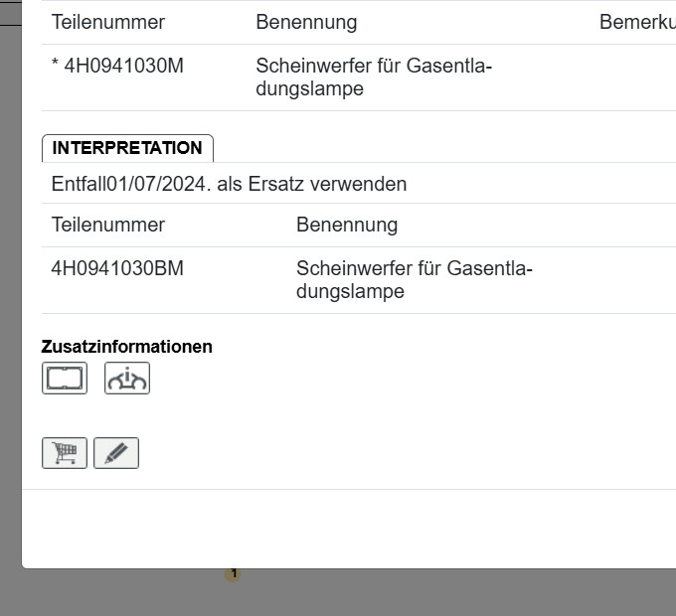Select the description of part 4H0941030BM
Screen dimensions: 676x616
pyautogui.click(x=414, y=280)
